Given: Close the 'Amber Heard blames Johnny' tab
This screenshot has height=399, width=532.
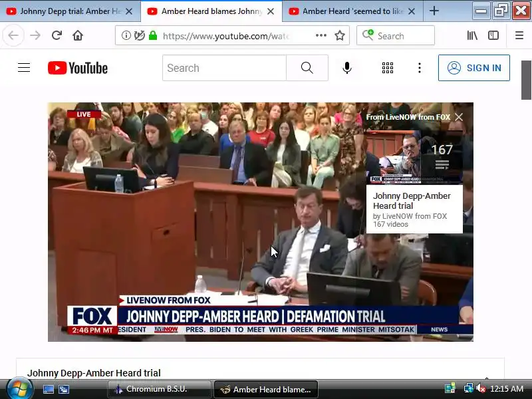Looking at the screenshot, I should [x=271, y=11].
